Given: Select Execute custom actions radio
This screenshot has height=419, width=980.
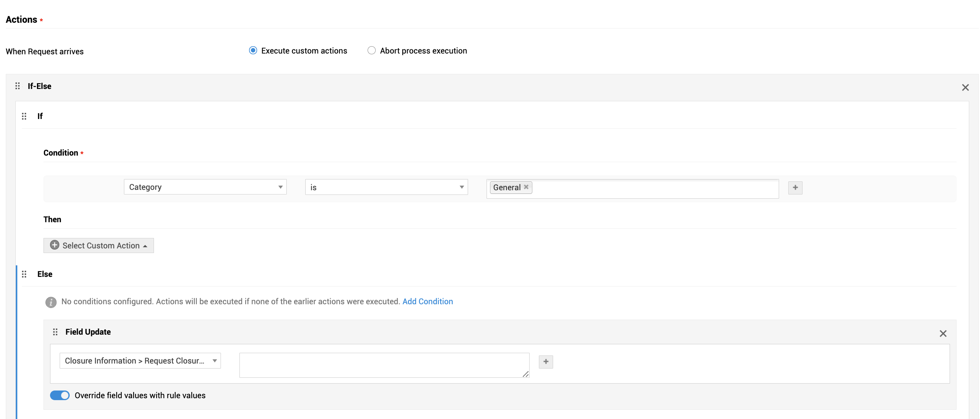Looking at the screenshot, I should pyautogui.click(x=253, y=50).
